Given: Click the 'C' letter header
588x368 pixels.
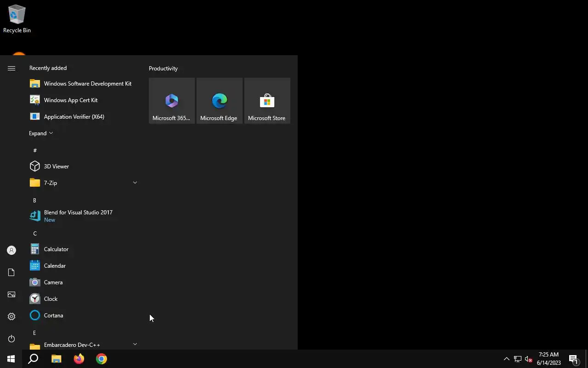Looking at the screenshot, I should coord(35,234).
